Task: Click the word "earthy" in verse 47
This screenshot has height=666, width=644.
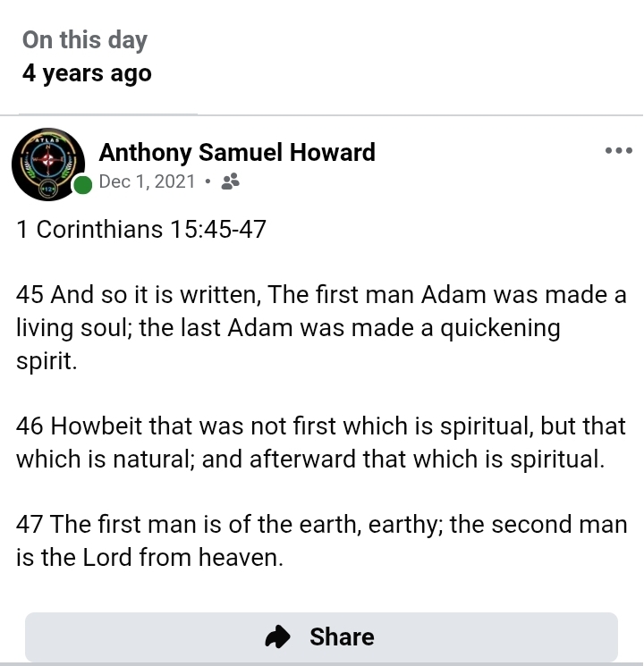Action: pos(404,525)
